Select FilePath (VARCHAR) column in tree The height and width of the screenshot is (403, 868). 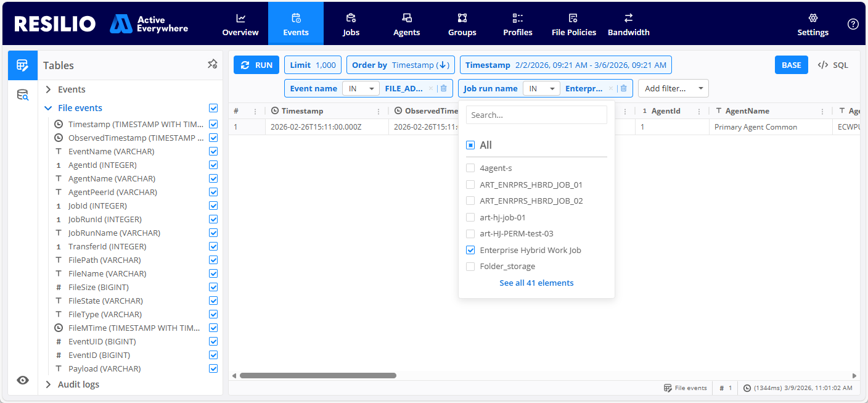(x=105, y=260)
